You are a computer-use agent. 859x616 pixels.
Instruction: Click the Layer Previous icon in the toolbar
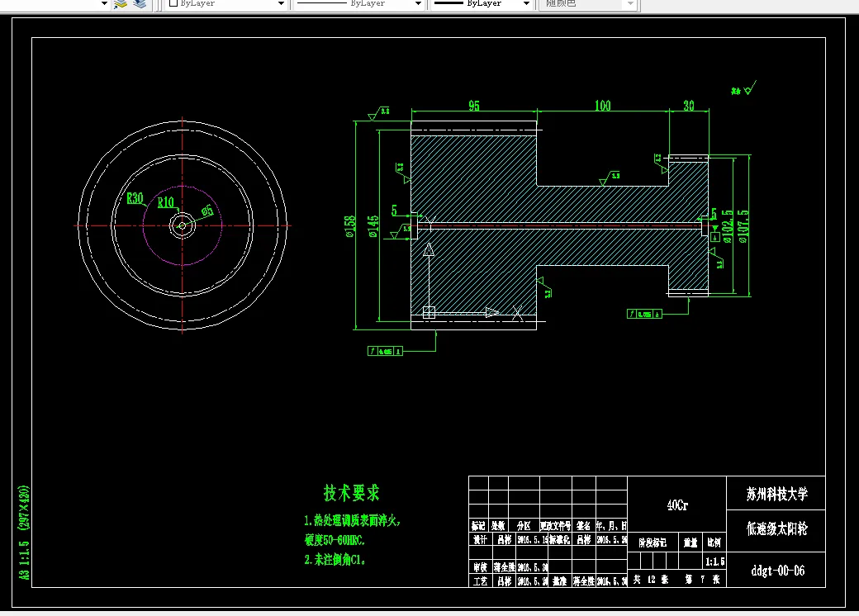click(140, 4)
